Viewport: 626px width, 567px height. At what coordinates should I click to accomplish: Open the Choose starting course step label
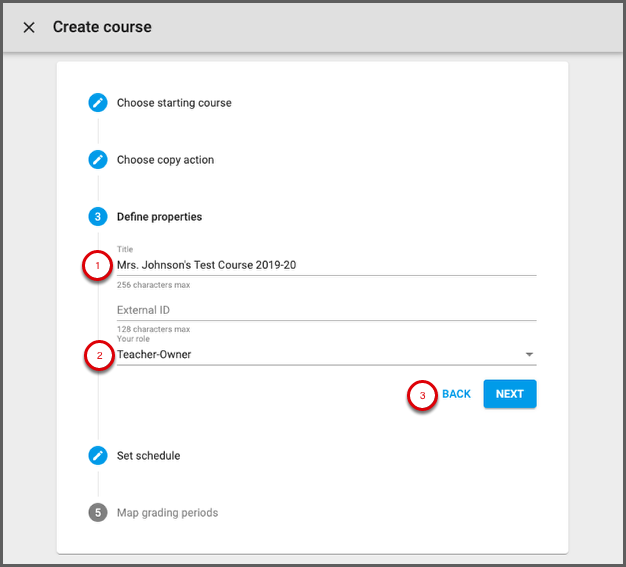(174, 103)
